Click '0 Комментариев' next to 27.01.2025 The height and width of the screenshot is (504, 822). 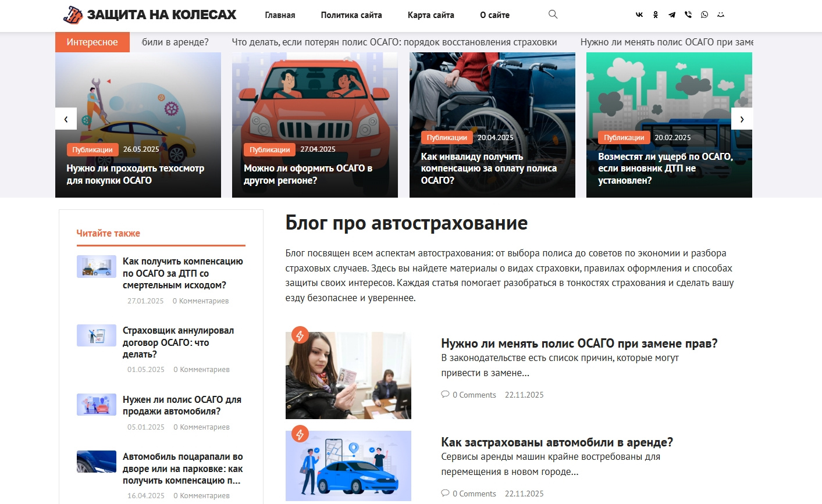click(201, 301)
